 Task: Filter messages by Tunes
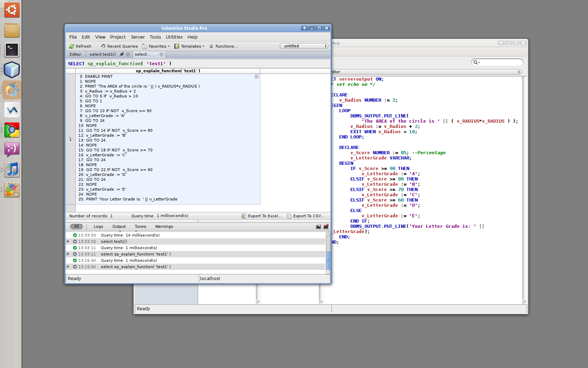tap(140, 226)
